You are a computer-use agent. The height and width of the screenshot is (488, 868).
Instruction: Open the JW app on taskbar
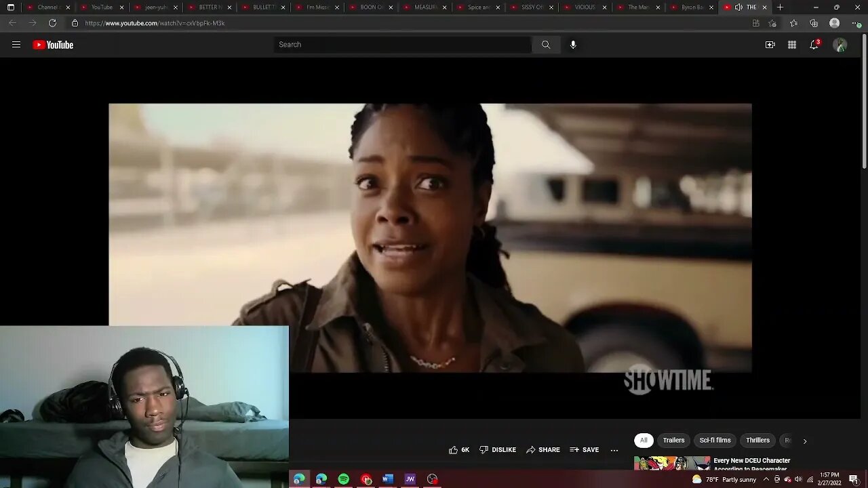410,479
